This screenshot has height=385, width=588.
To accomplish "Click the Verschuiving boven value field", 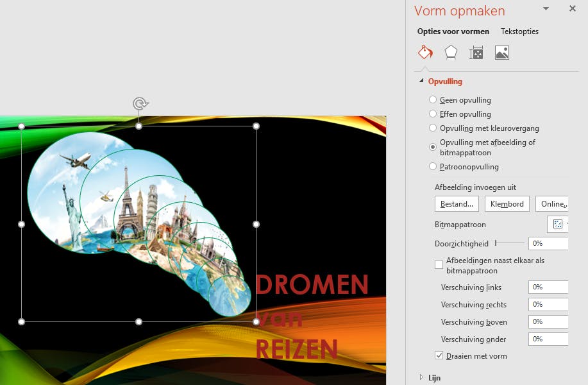I will click(548, 321).
